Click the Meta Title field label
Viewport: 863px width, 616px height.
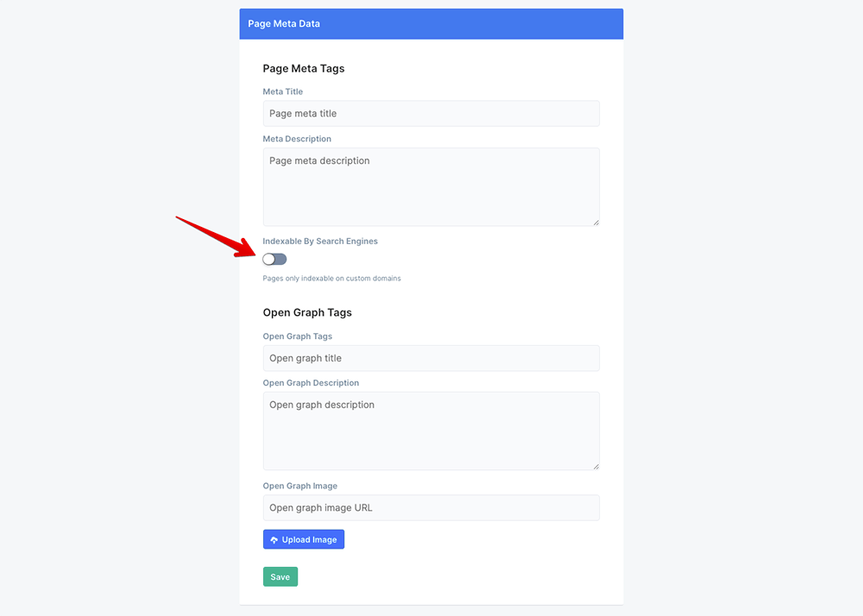(282, 91)
